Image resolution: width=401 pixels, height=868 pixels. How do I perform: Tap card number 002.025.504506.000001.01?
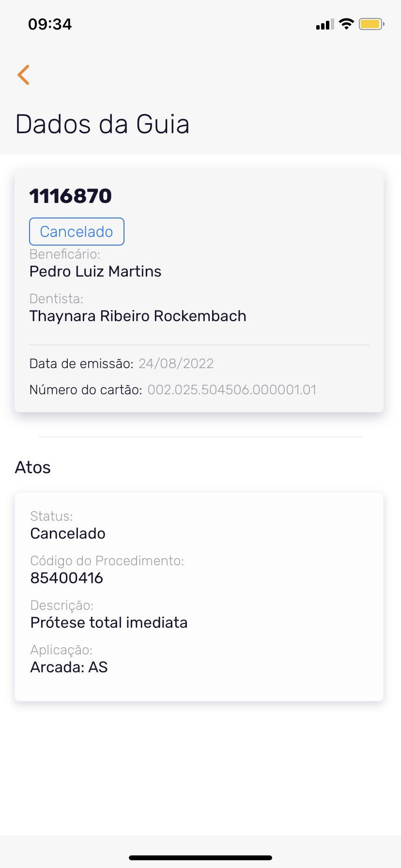[232, 390]
